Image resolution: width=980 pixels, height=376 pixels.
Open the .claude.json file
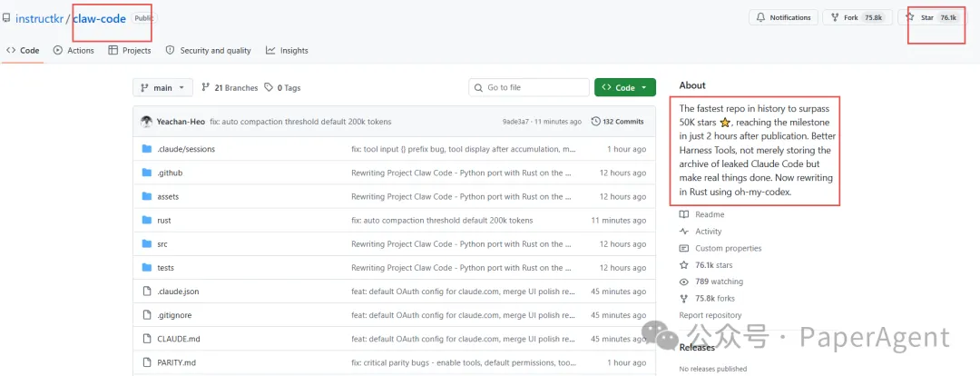[178, 292]
